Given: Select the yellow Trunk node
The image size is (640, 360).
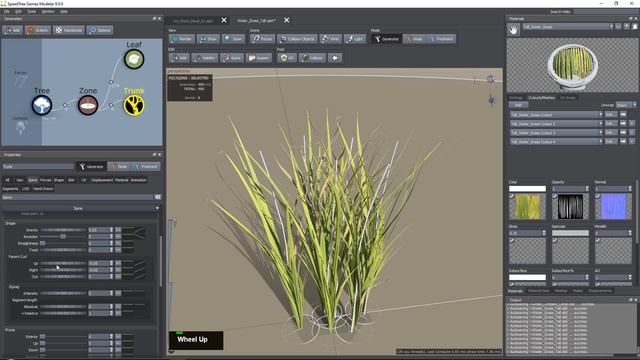Looking at the screenshot, I should (134, 105).
